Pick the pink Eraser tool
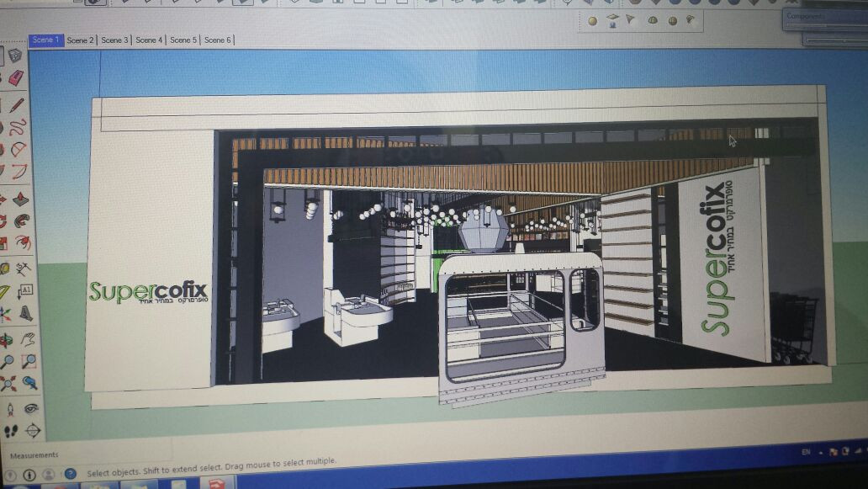 click(16, 78)
